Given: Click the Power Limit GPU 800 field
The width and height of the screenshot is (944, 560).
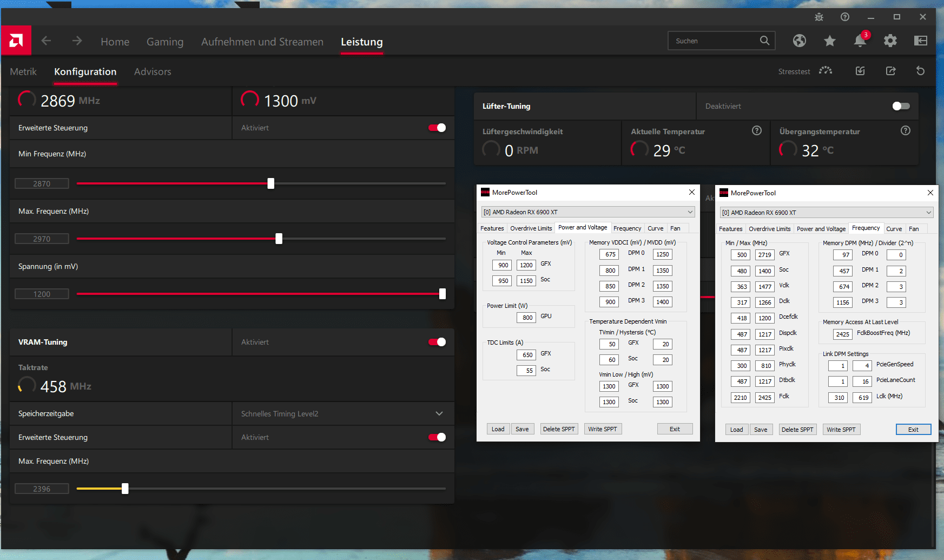Looking at the screenshot, I should (527, 318).
